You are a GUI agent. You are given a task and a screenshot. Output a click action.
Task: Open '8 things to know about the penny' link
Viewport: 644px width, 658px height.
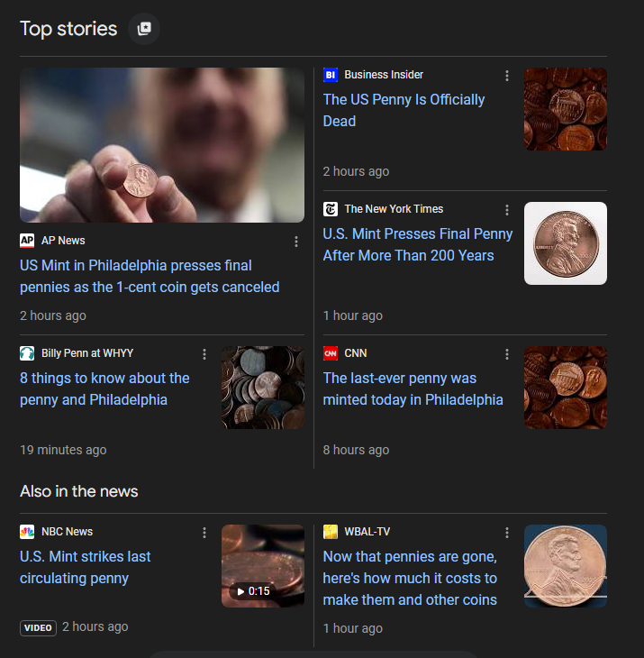click(x=104, y=389)
